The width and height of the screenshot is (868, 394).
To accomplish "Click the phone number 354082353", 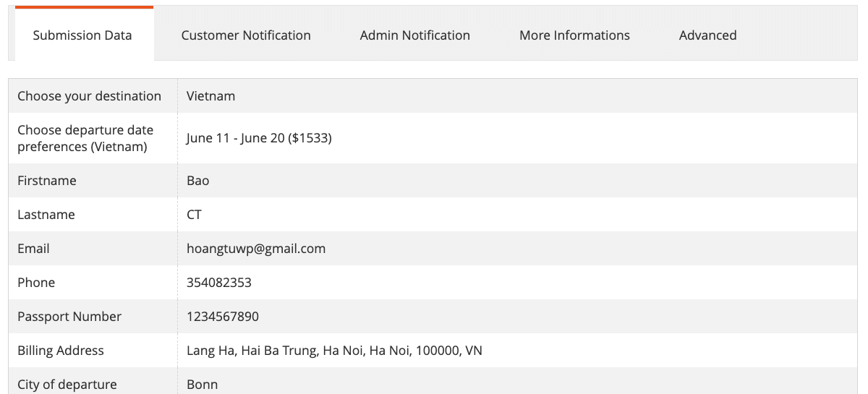I will pyautogui.click(x=219, y=283).
